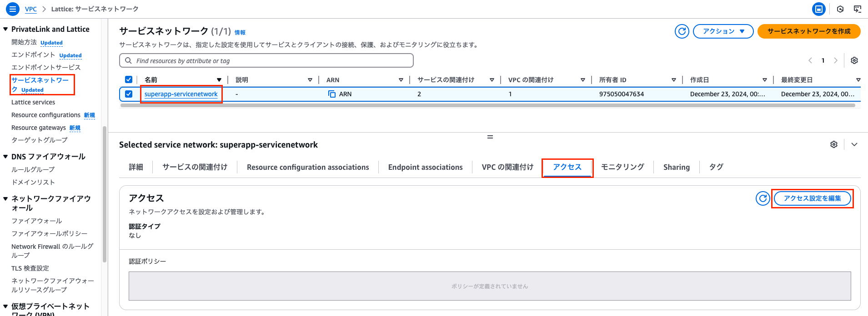Image resolution: width=868 pixels, height=316 pixels.
Task: Click アクセス設定を編集 button
Action: click(x=812, y=198)
